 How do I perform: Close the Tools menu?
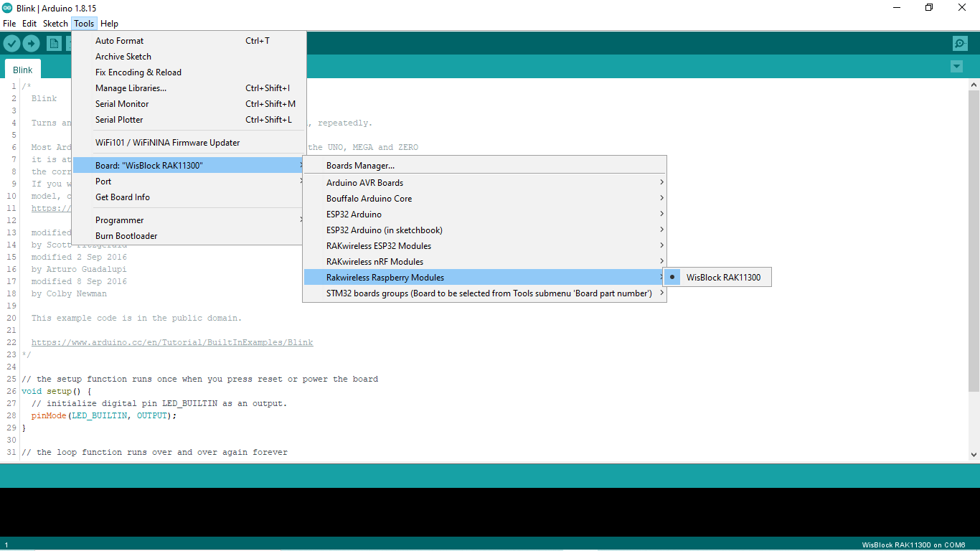point(84,24)
